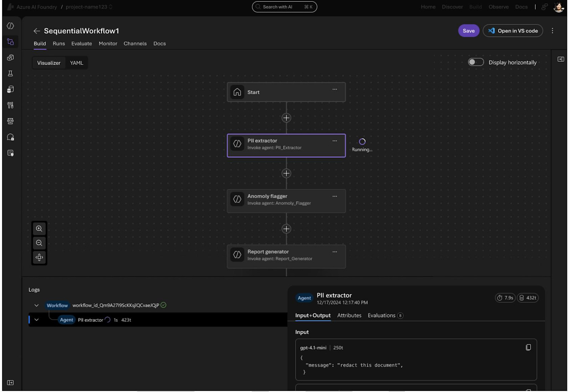The image size is (571, 392).
Task: Select the Report generator workflow node
Action: (x=286, y=256)
